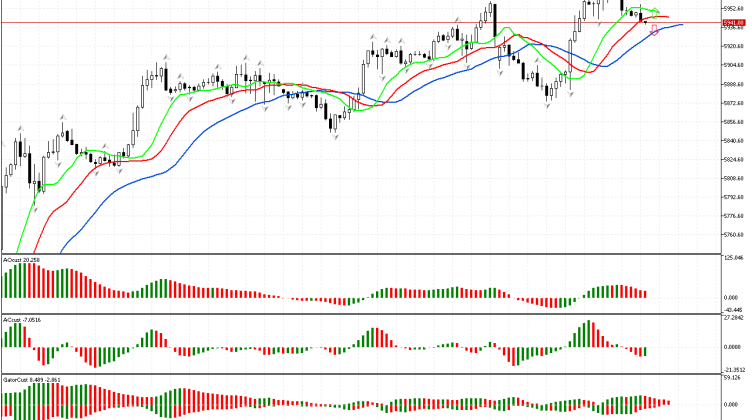This screenshot has width=752, height=420.
Task: Click divider between main chart and AOcust panel
Action: click(x=360, y=254)
